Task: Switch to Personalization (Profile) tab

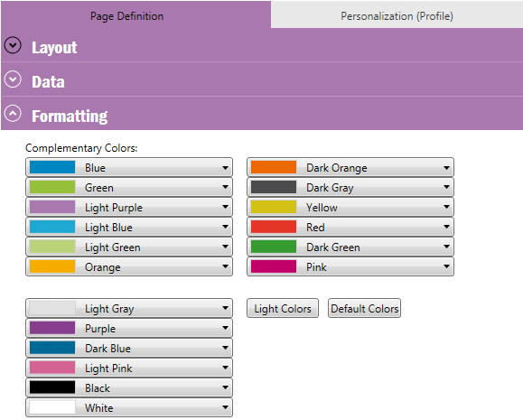Action: coord(397,15)
